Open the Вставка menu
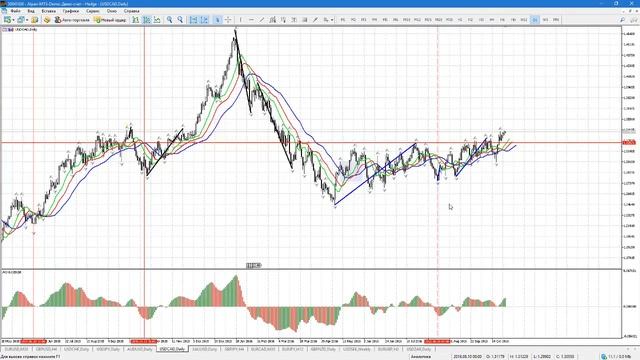640x360 pixels. 49,11
